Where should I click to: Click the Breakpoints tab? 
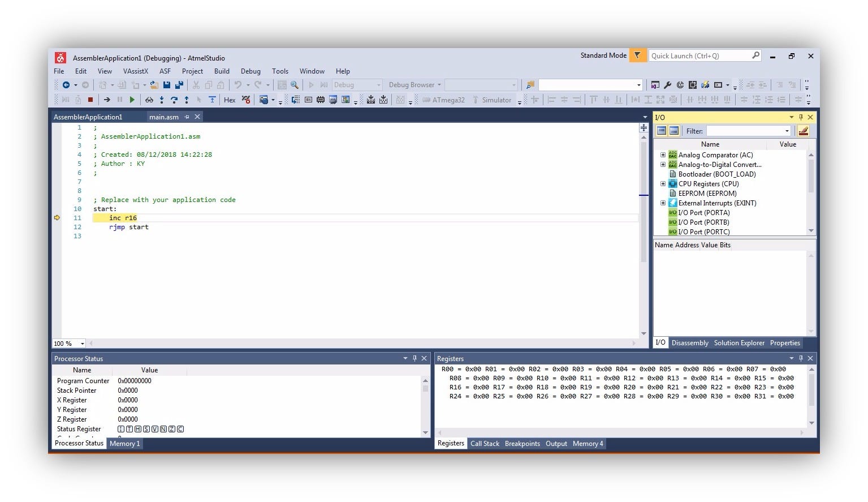pyautogui.click(x=522, y=444)
